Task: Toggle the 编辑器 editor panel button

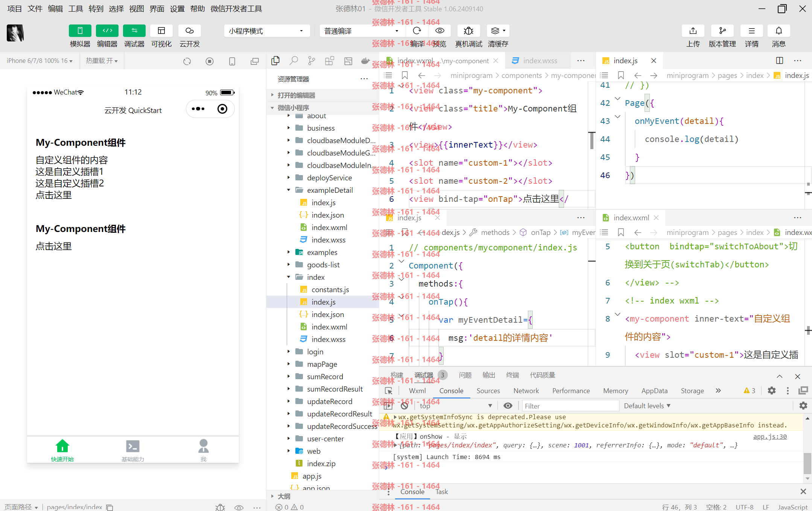Action: point(107,31)
